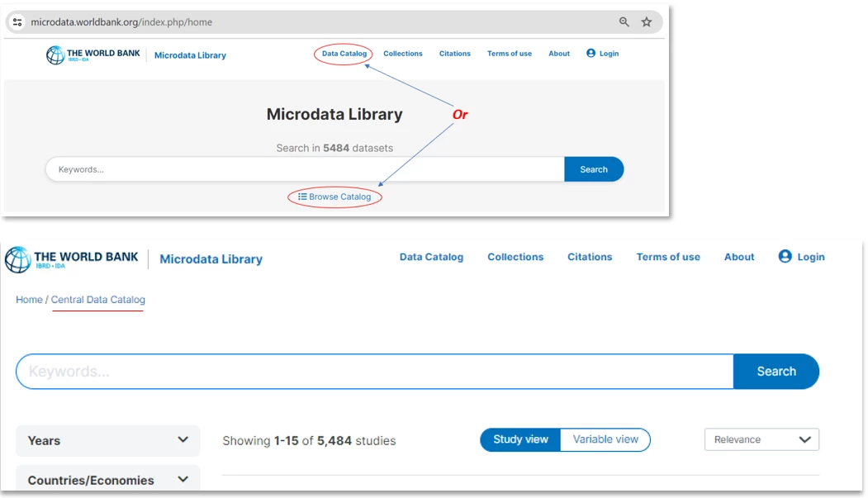Click the Browse Catalog link

point(339,197)
